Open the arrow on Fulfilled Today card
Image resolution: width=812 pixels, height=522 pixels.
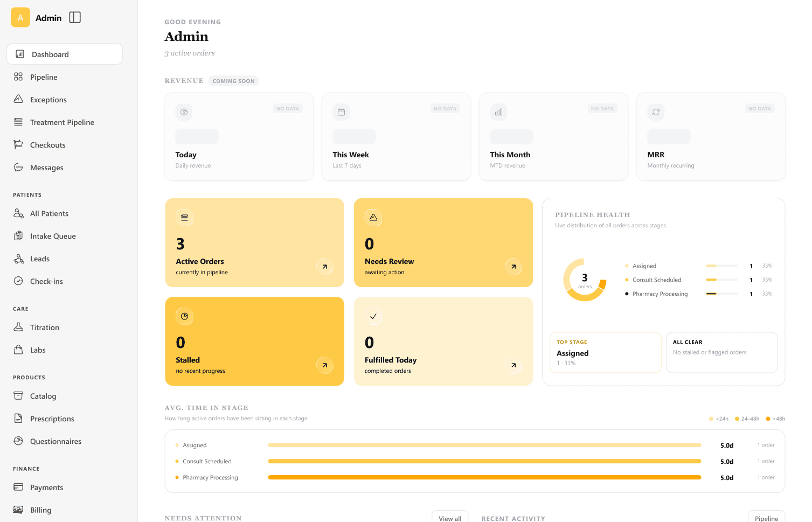point(513,365)
